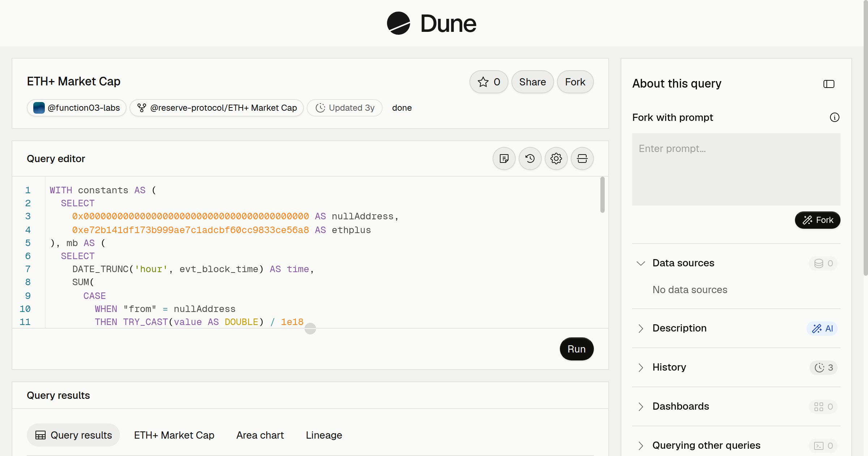
Task: Click the Fork button near Share
Action: pos(575,82)
